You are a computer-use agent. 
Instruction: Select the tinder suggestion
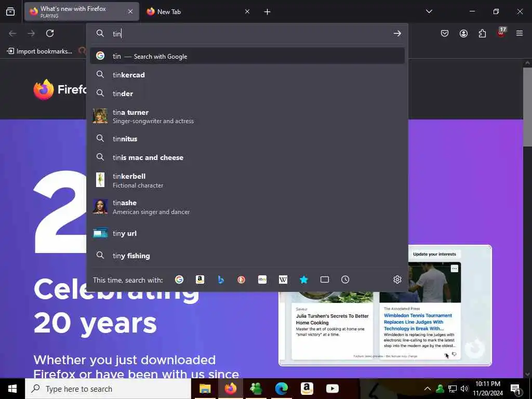[x=247, y=94]
